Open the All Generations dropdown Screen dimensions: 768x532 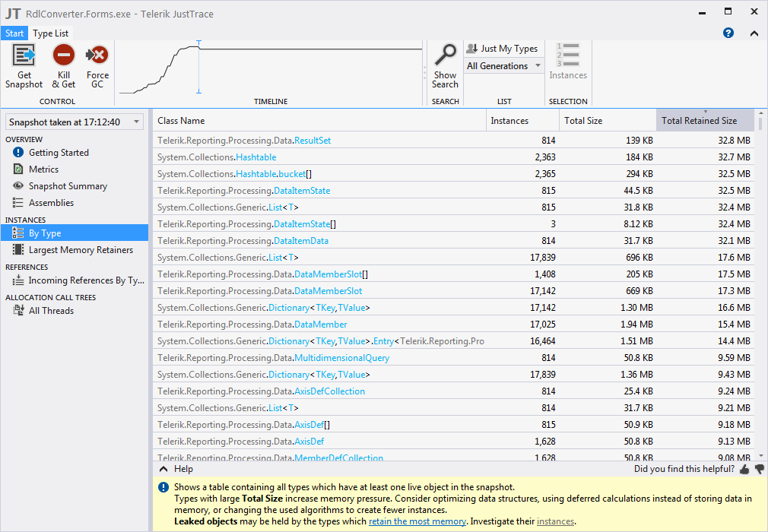click(x=504, y=66)
